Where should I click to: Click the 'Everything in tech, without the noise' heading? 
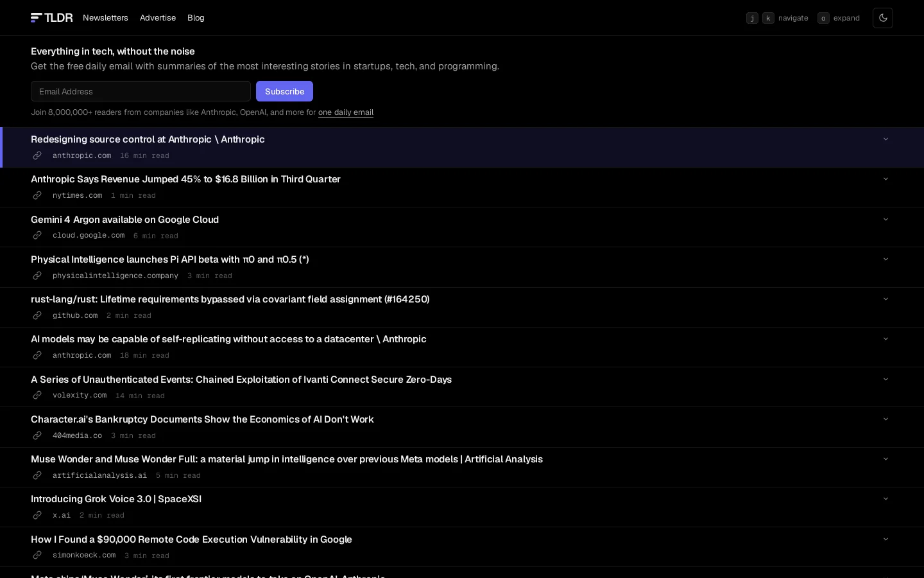tap(113, 51)
